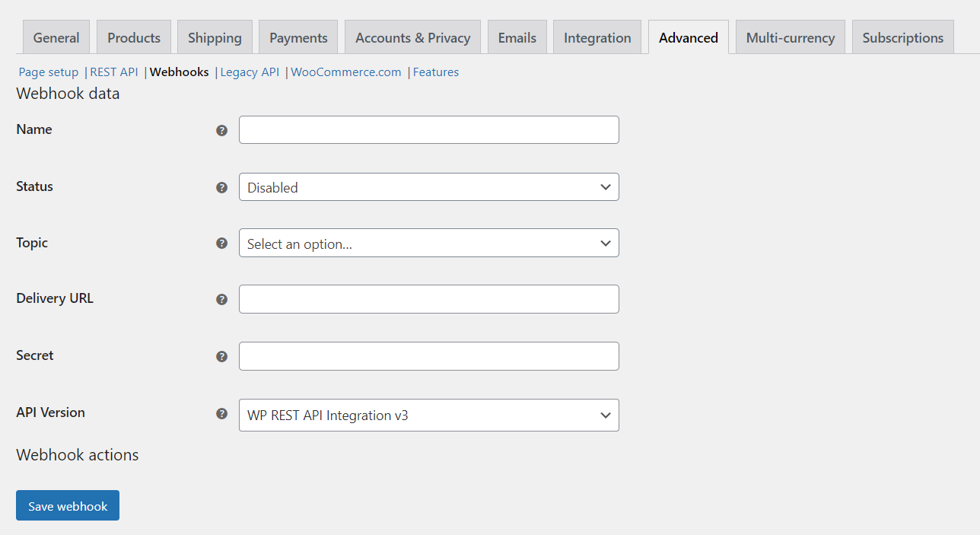980x535 pixels.
Task: Go to the Page setup link
Action: [x=49, y=72]
